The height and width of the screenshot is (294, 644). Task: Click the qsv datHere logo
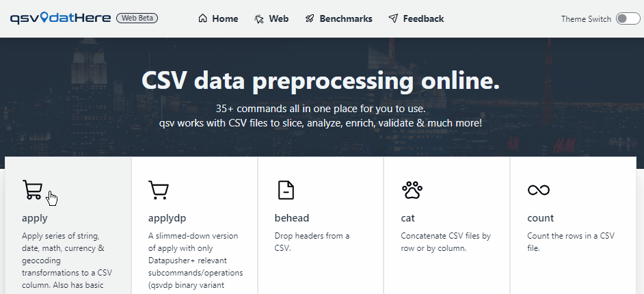tap(60, 18)
